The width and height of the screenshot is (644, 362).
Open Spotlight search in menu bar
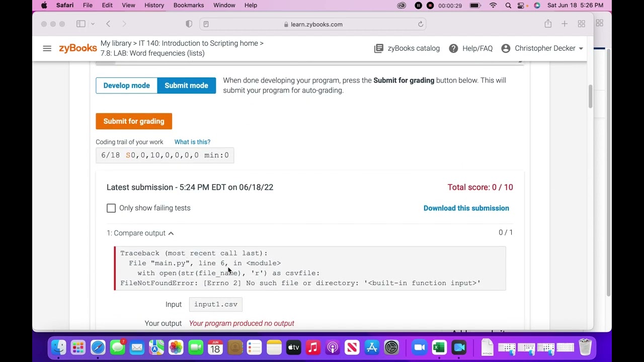tap(508, 5)
